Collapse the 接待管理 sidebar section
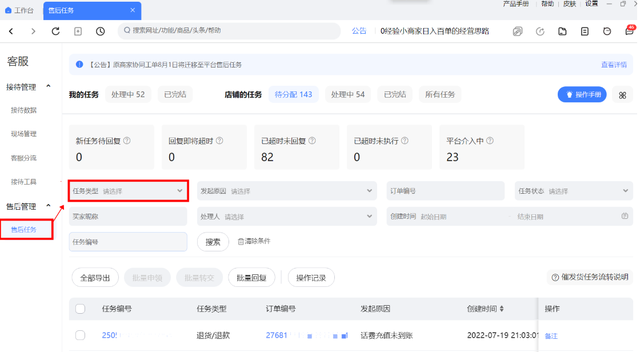This screenshot has width=644, height=352. (49, 86)
